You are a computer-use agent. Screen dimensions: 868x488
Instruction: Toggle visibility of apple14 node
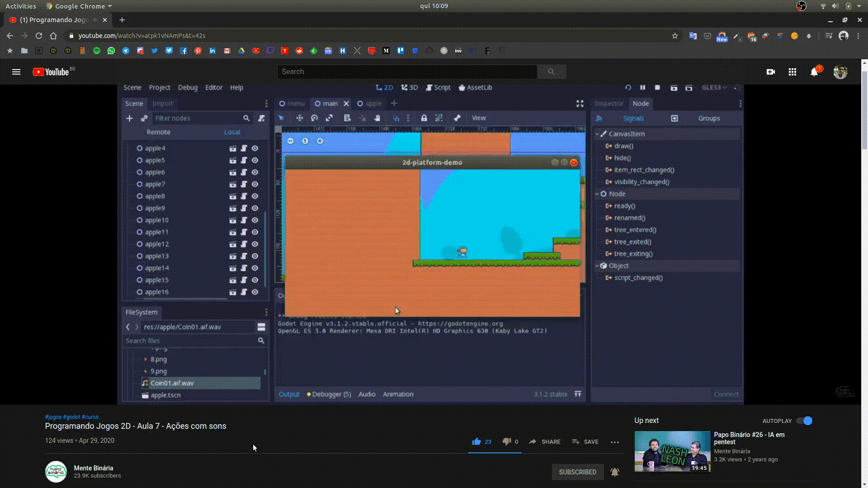tap(255, 267)
